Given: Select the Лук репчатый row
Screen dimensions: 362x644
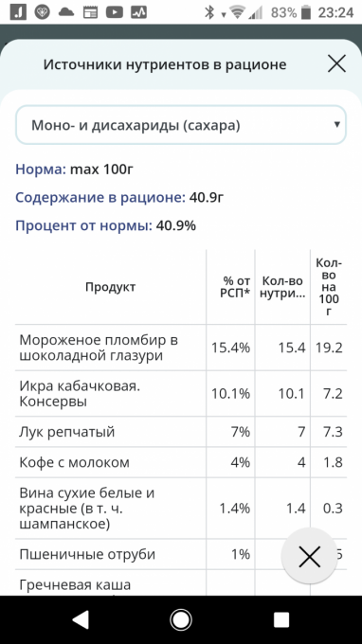Looking at the screenshot, I should click(181, 432).
